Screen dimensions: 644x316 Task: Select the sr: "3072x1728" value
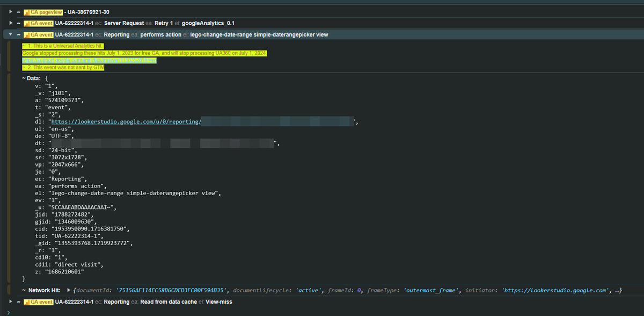(67, 158)
